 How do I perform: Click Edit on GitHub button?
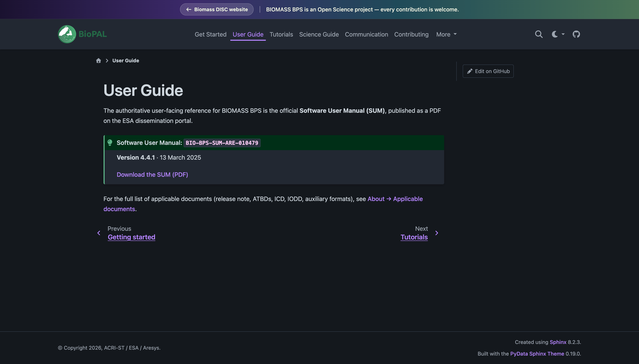click(488, 71)
